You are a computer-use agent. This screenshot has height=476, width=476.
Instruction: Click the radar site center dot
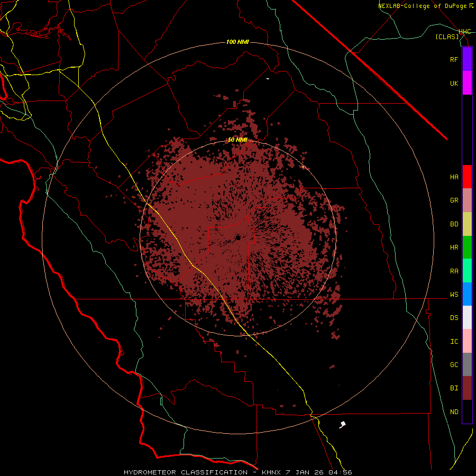(x=238, y=237)
